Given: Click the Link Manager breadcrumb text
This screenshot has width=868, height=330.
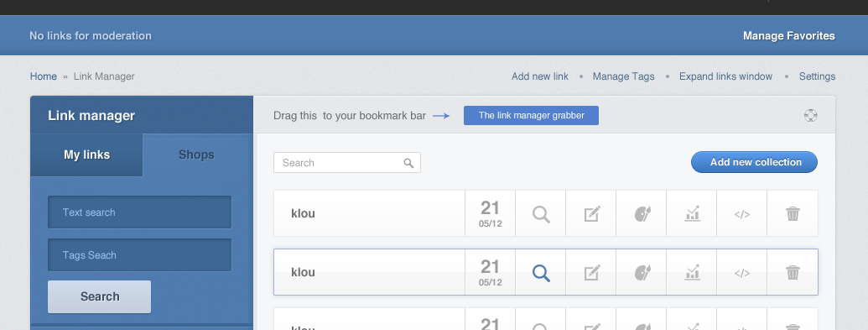Looking at the screenshot, I should tap(104, 76).
